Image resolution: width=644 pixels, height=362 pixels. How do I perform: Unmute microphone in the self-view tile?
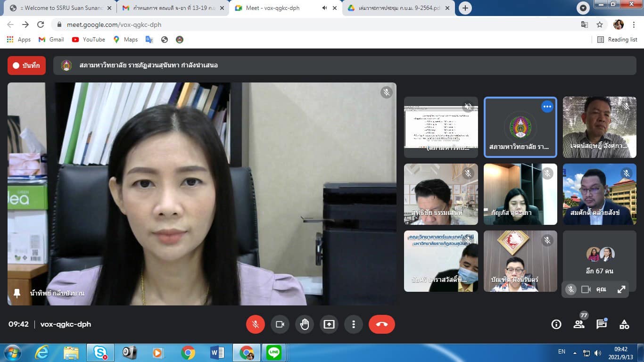pos(571,289)
